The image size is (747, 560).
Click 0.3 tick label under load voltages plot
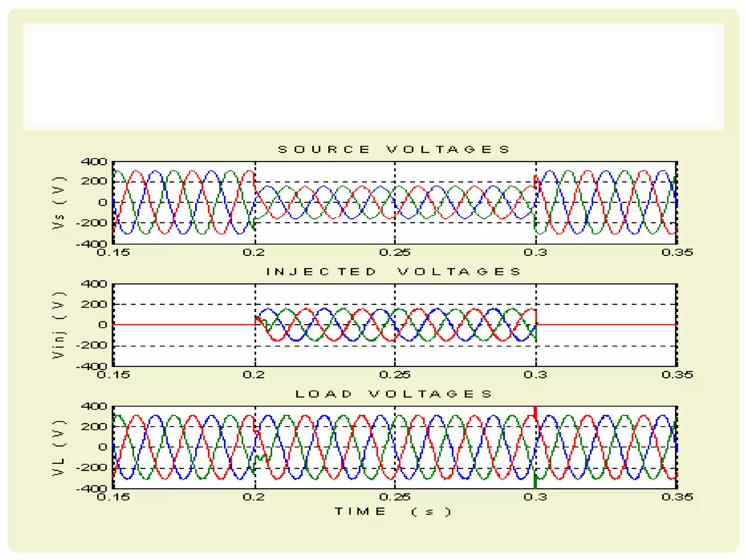point(535,497)
